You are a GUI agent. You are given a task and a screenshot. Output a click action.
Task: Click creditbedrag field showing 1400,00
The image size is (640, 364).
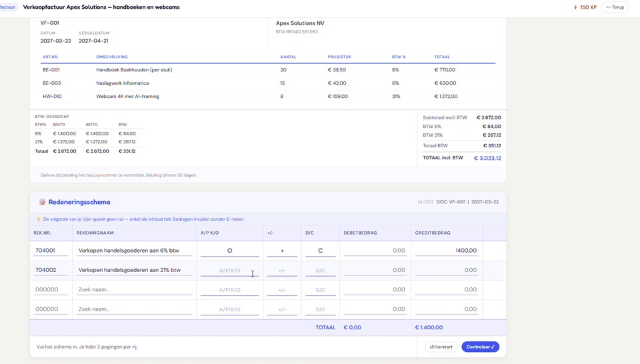pyautogui.click(x=447, y=251)
